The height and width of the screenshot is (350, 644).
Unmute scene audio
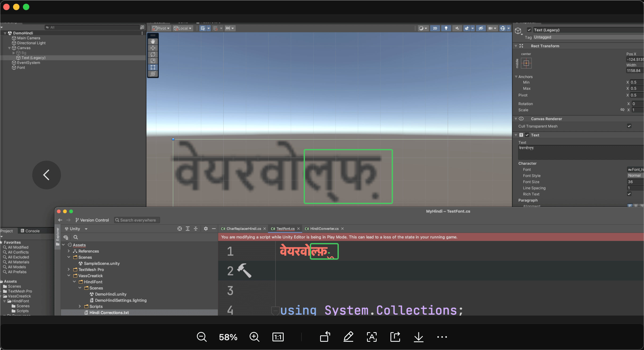(457, 28)
